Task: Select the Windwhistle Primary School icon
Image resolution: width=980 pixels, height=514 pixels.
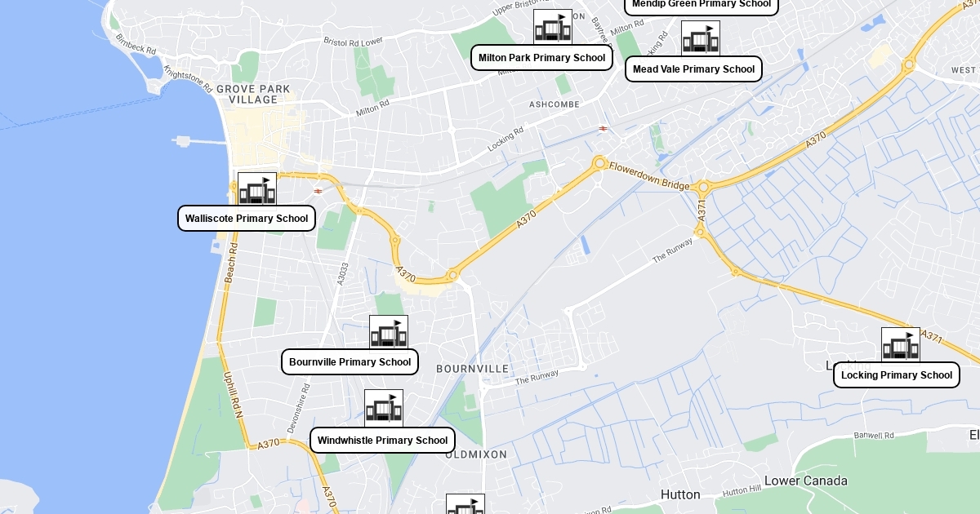Action: pos(384,409)
